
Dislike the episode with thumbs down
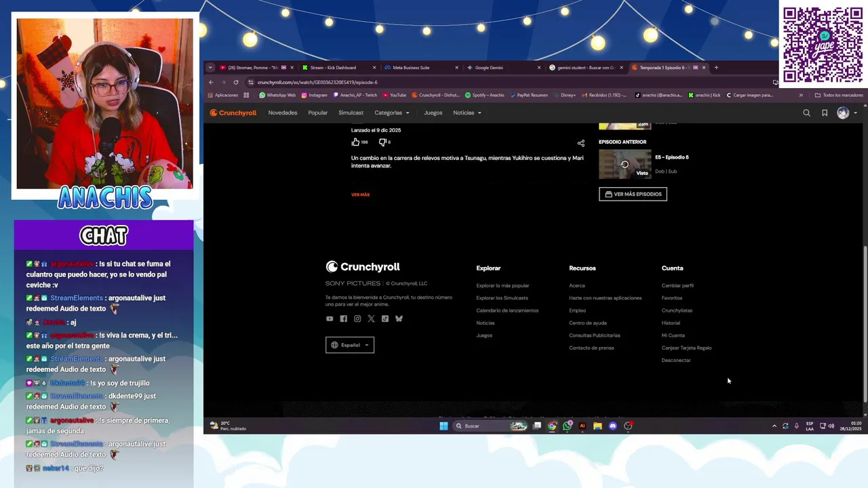(x=382, y=142)
